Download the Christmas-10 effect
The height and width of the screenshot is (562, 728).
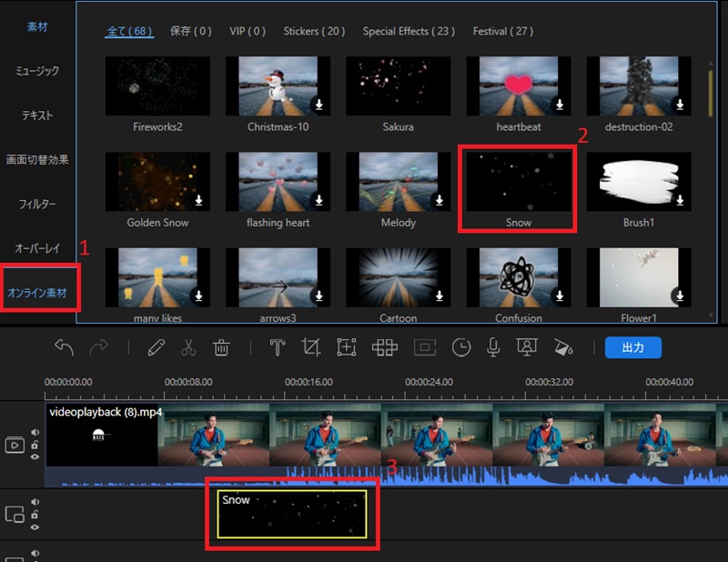click(x=319, y=105)
